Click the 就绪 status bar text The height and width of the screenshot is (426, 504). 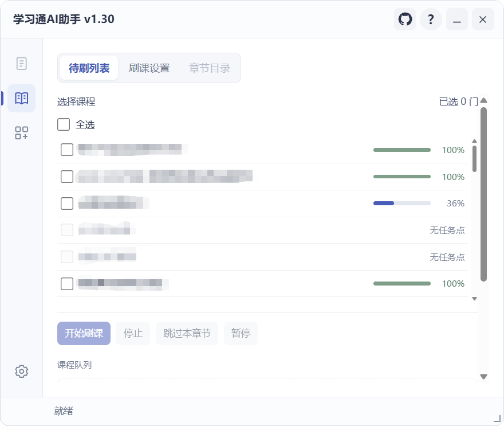(64, 411)
